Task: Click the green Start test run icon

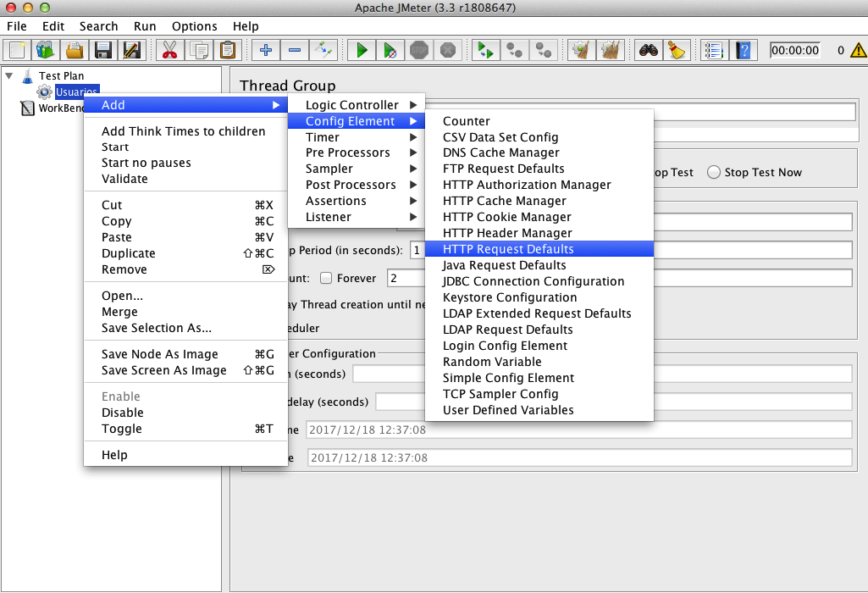Action: (x=362, y=50)
